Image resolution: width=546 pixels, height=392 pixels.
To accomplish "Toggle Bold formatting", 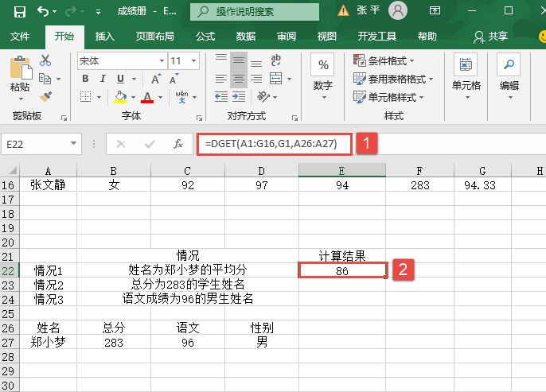I will click(x=86, y=79).
